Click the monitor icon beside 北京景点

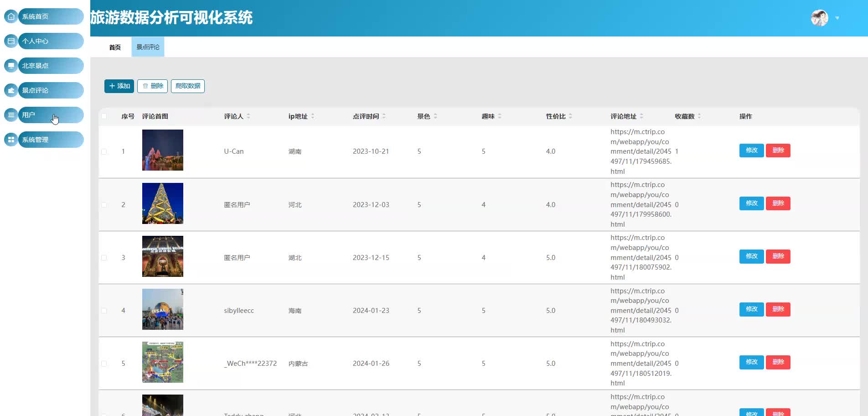coord(11,66)
